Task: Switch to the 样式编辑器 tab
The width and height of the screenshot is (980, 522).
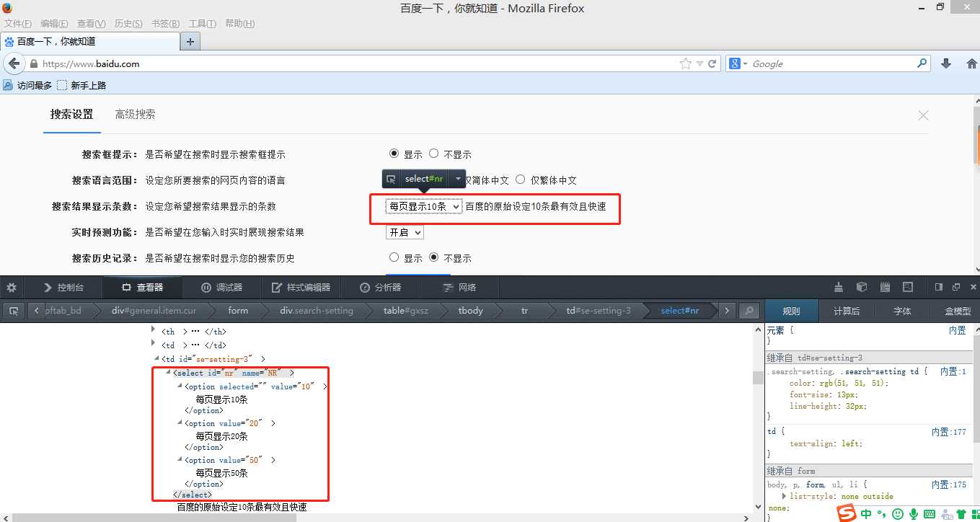Action: [x=301, y=287]
